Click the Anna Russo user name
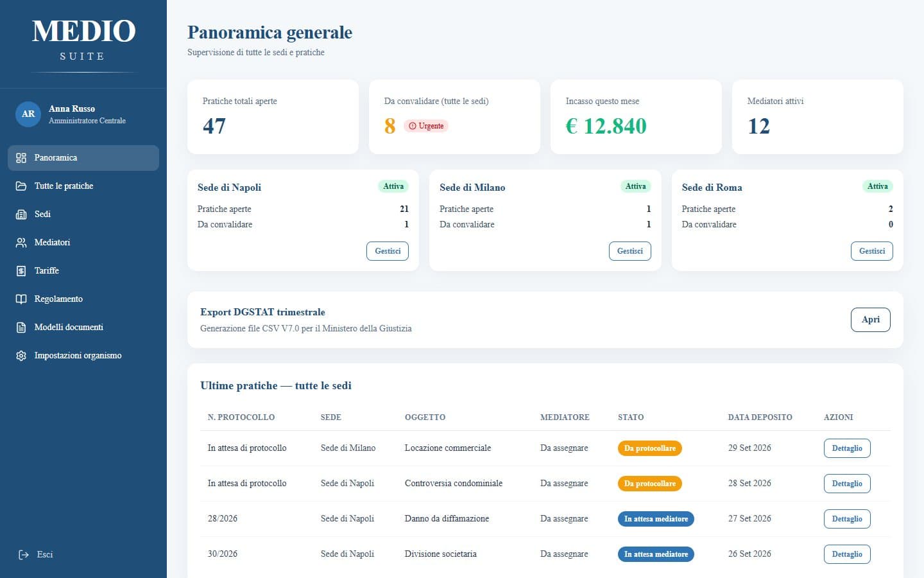The image size is (924, 578). pyautogui.click(x=72, y=109)
